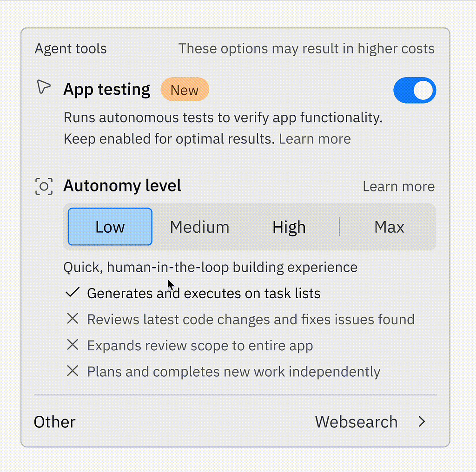
Task: Click the Autonomy level focus icon
Action: point(44,186)
